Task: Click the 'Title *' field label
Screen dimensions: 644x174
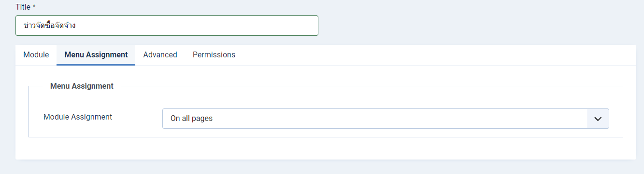Action: point(26,7)
